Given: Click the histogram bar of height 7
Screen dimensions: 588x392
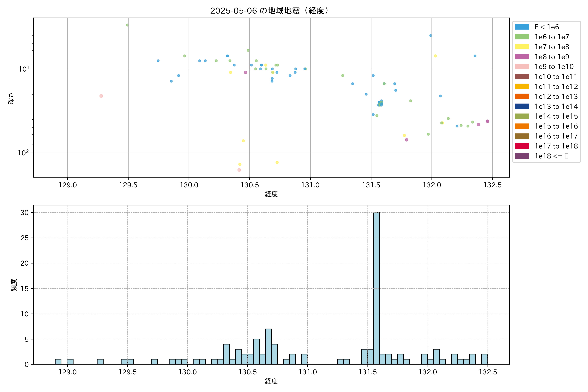Looking at the screenshot, I should (268, 346).
